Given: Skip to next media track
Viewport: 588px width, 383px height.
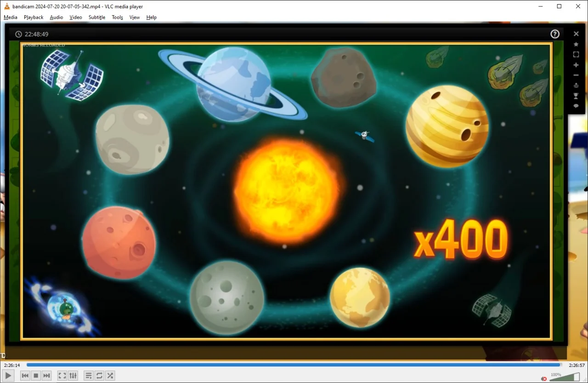Looking at the screenshot, I should pyautogui.click(x=46, y=376).
